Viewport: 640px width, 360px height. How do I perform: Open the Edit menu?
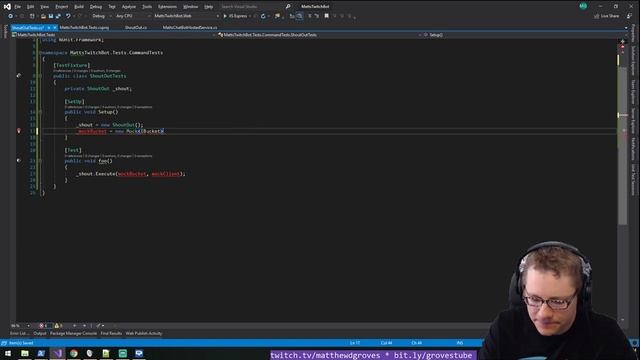pos(31,7)
